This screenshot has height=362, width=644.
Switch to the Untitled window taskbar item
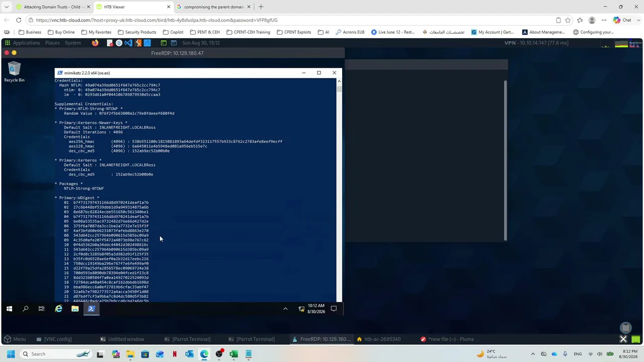122,339
